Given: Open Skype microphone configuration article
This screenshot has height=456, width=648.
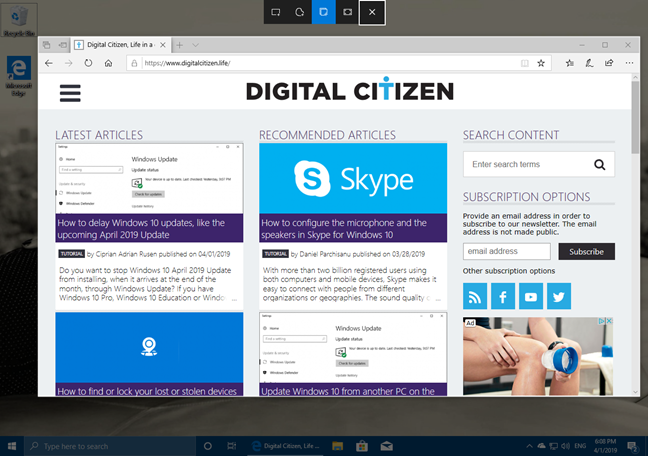Looking at the screenshot, I should [x=353, y=229].
